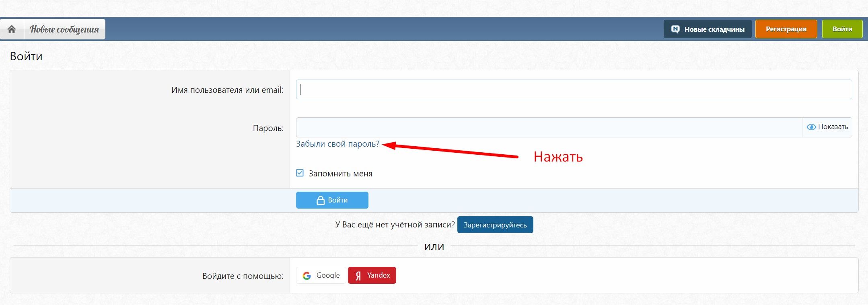Click the Yandex Я logo icon
The image size is (868, 305).
pos(358,276)
